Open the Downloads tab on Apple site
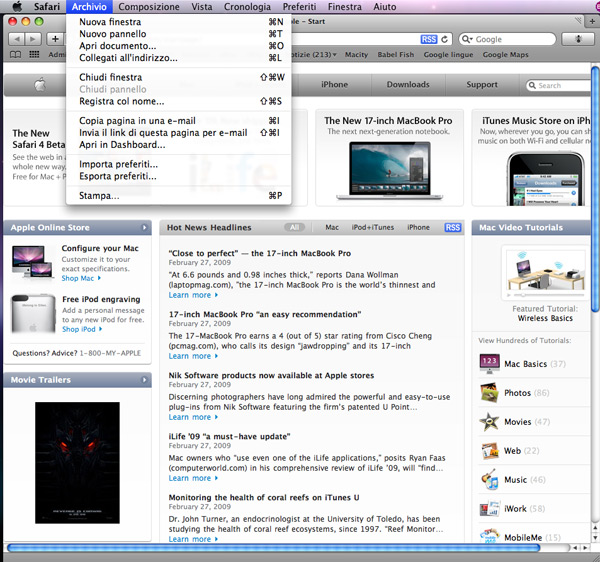 pos(408,85)
